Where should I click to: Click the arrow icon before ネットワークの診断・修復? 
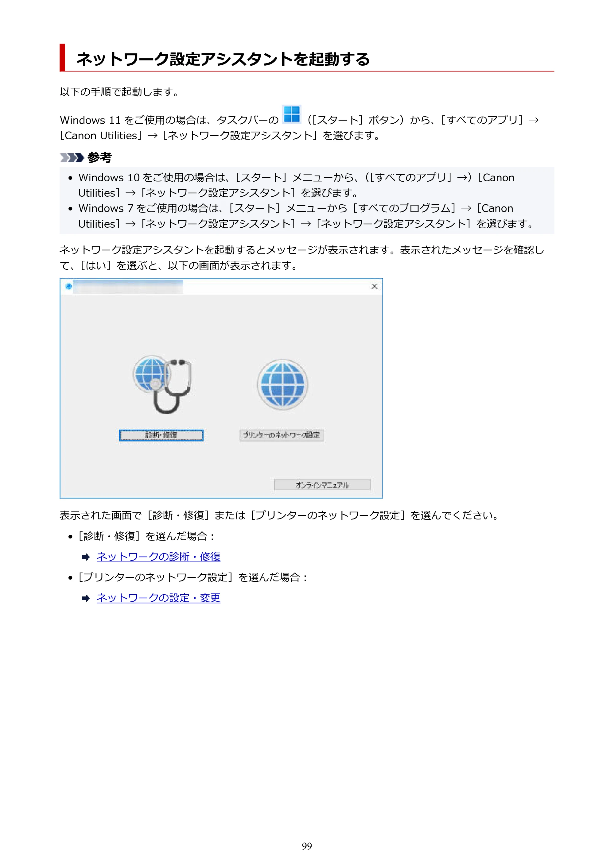click(x=86, y=557)
